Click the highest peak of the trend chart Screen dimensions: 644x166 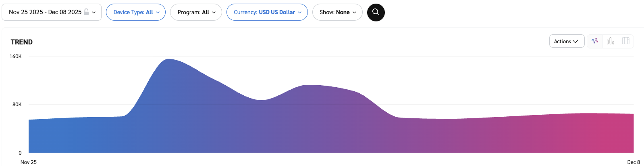pos(168,60)
